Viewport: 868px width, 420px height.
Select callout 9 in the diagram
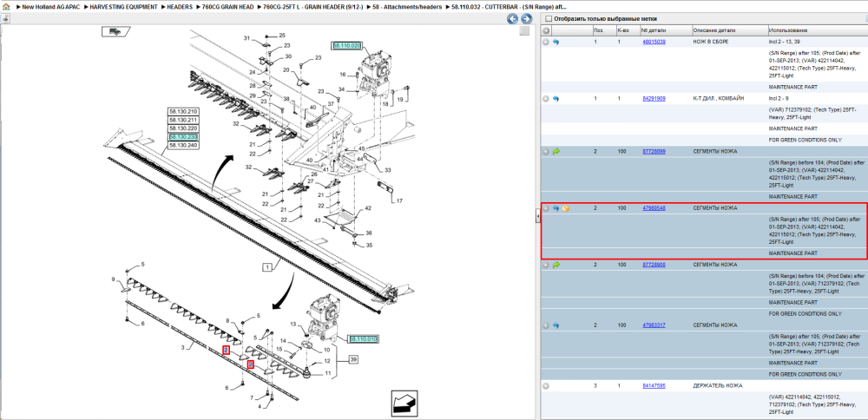pos(113,279)
